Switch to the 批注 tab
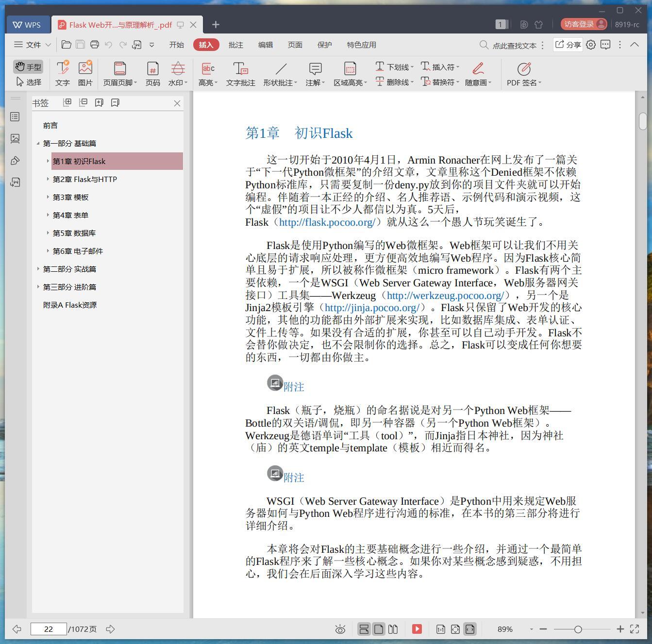This screenshot has width=652, height=644. 235,45
